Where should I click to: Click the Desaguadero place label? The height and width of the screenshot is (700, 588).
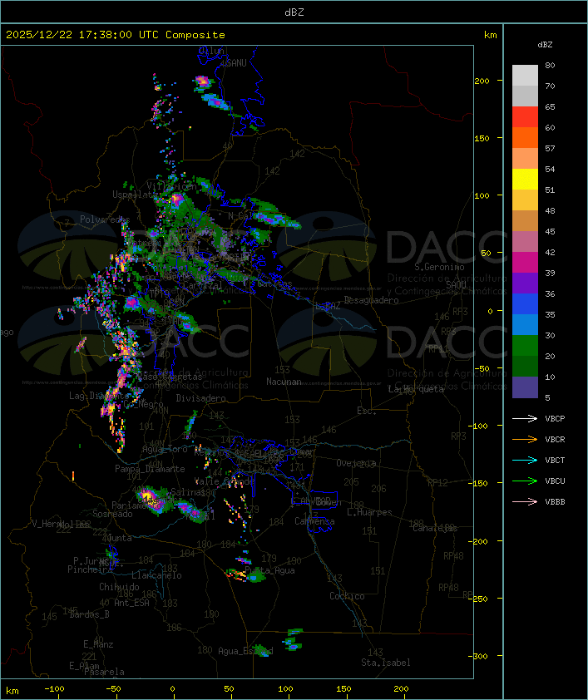coord(371,300)
